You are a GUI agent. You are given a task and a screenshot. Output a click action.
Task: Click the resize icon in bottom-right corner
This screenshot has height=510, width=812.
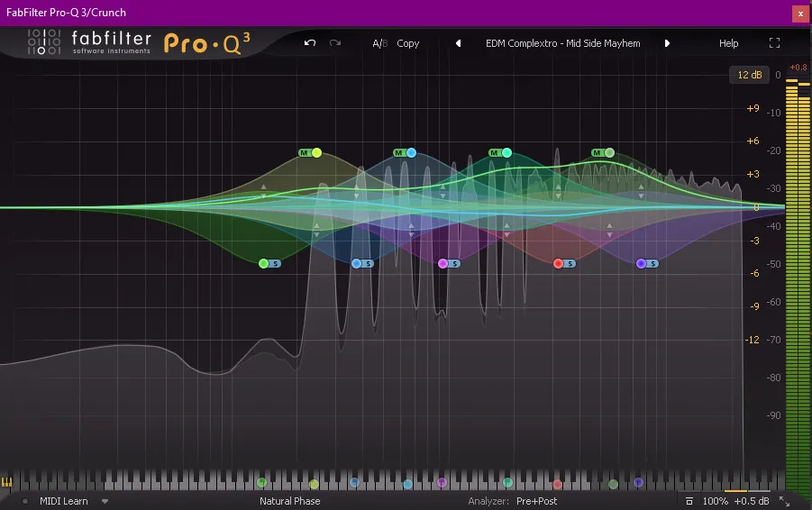point(784,501)
